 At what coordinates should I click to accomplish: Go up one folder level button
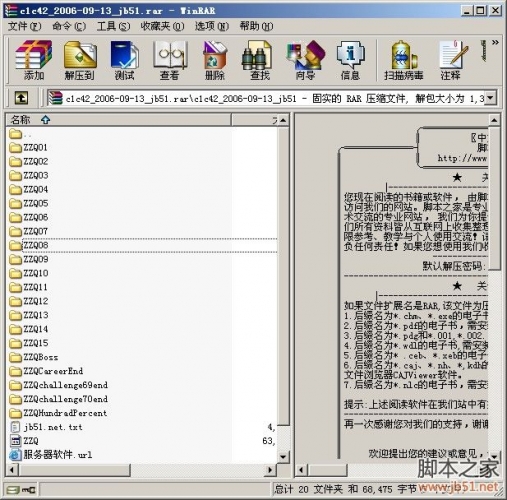pyautogui.click(x=21, y=98)
